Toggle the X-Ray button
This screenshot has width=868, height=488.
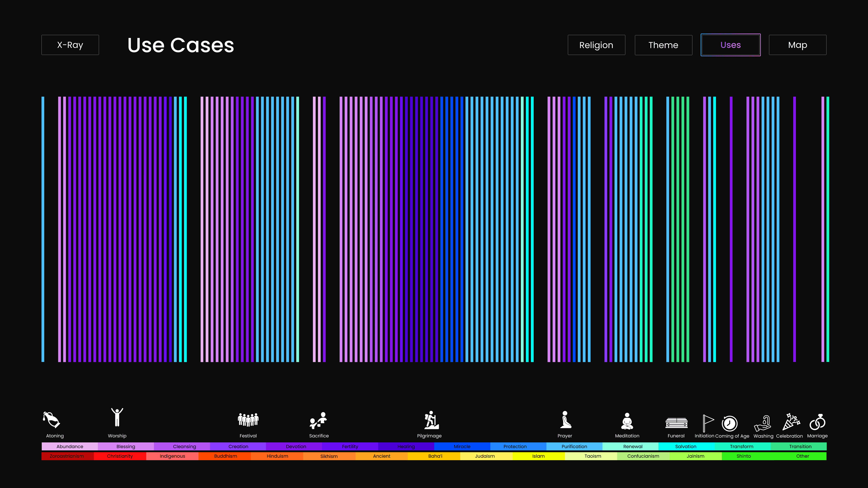(70, 45)
